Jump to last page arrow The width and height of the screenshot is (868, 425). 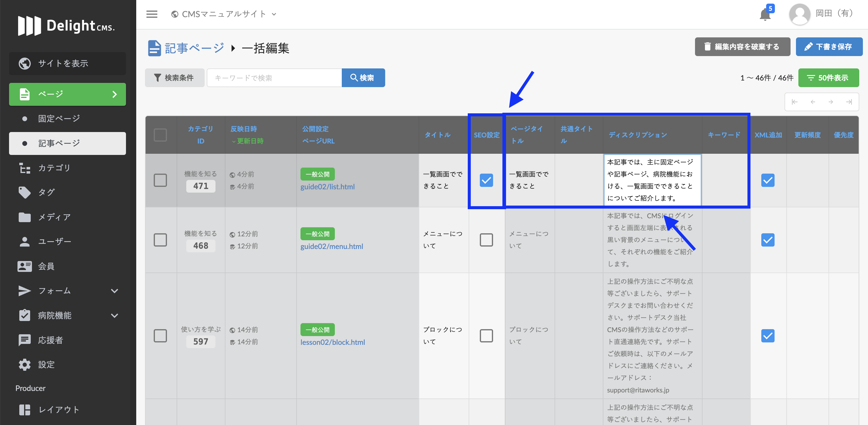(x=849, y=102)
